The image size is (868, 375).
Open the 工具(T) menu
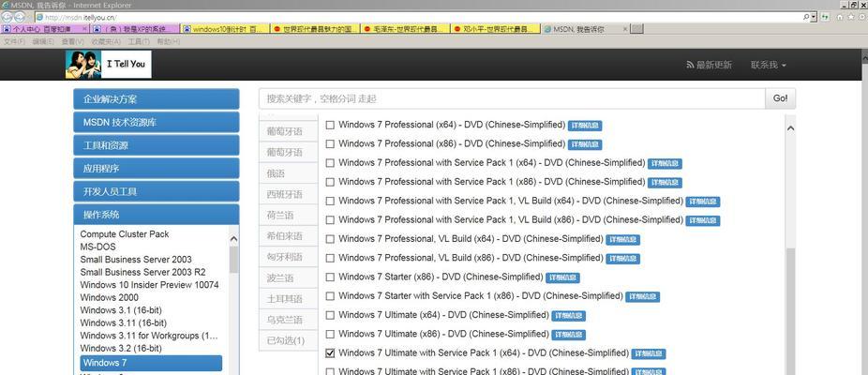pos(139,41)
